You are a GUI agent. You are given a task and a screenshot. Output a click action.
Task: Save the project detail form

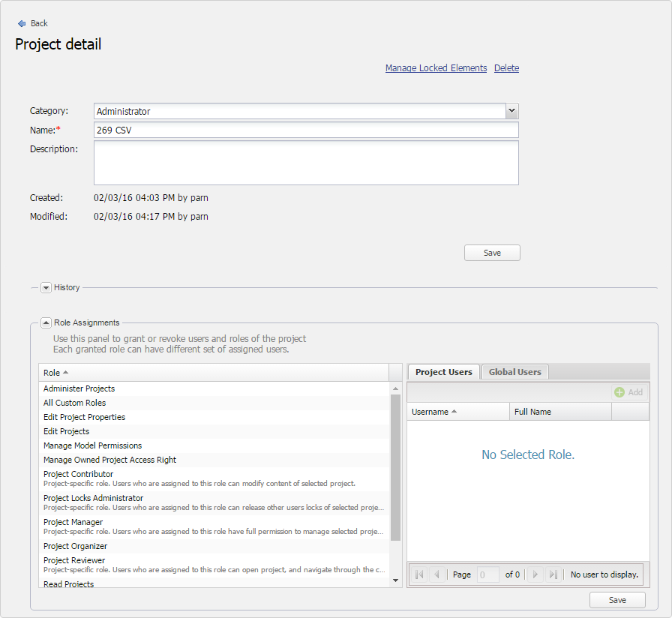click(x=492, y=253)
